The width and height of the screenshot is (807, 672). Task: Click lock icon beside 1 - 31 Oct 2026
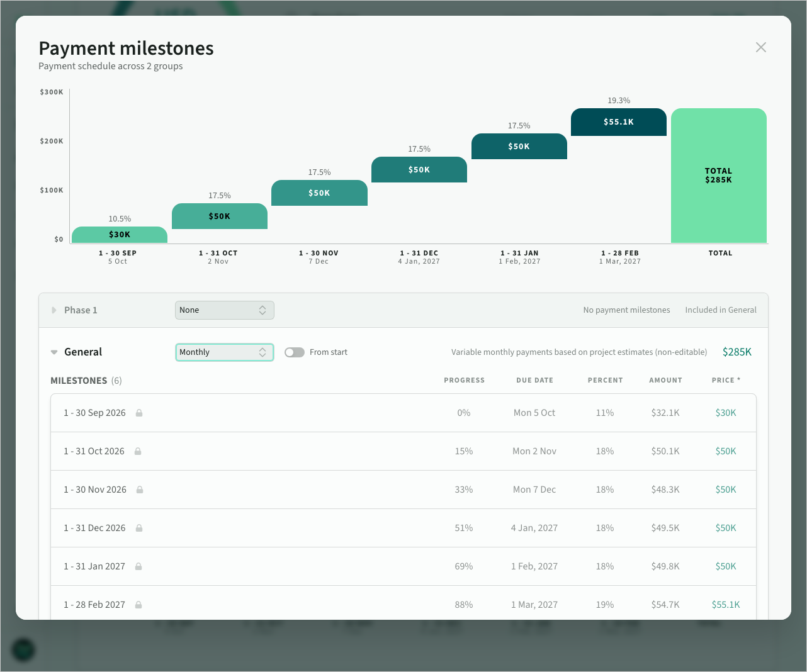coord(138,451)
